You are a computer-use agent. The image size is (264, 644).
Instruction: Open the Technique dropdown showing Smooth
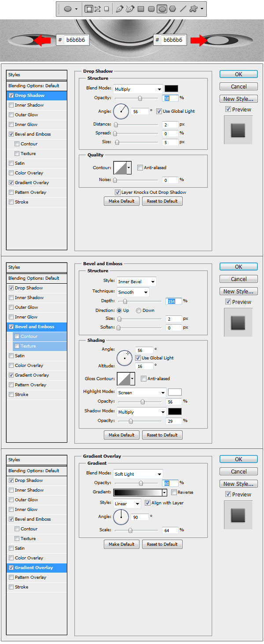point(133,292)
